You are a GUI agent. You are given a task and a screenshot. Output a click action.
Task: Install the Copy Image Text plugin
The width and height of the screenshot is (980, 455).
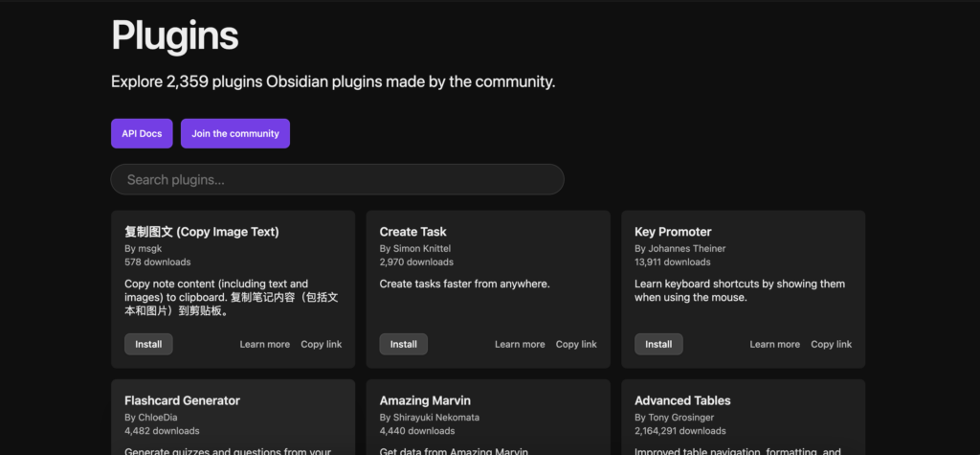pos(148,344)
